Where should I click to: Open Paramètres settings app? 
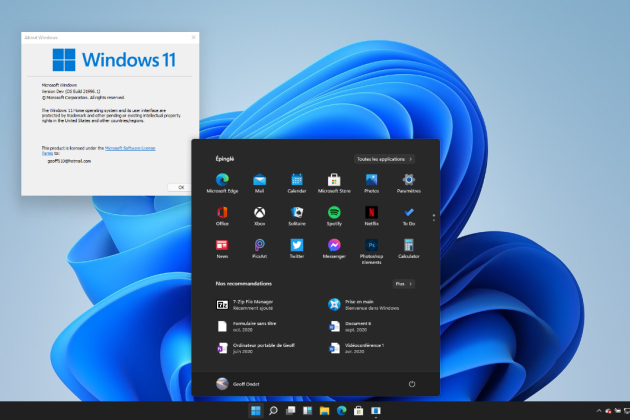409,183
